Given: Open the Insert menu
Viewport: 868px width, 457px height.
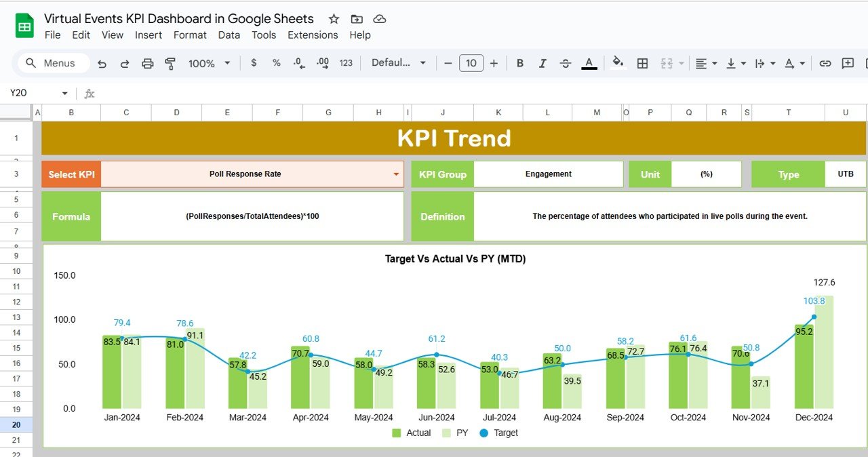Looking at the screenshot, I should pos(148,35).
